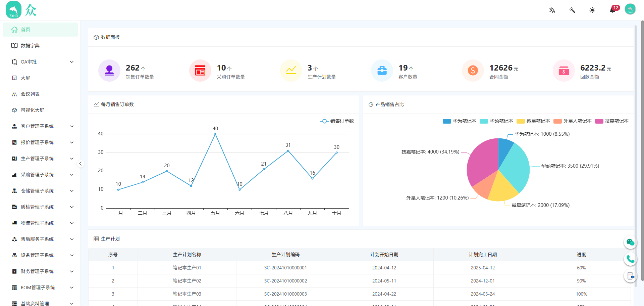Expand 客户管理子系统 submenu
This screenshot has width=644, height=306.
[x=40, y=126]
